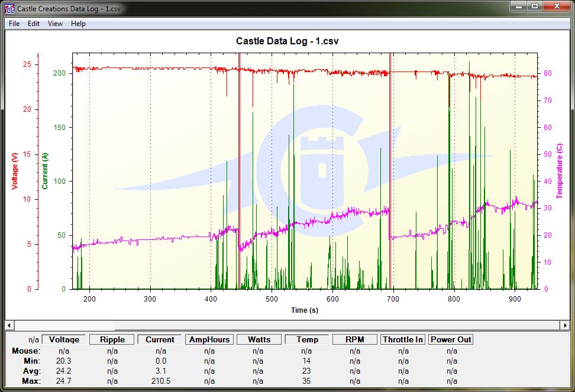The image size is (575, 392).
Task: Click the 'Min:' row label
Action: [x=32, y=361]
